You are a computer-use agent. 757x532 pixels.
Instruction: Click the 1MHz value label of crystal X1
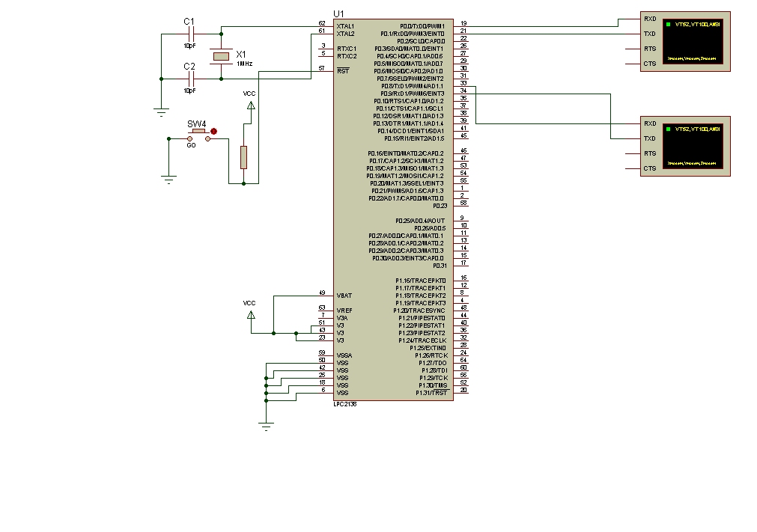(245, 64)
